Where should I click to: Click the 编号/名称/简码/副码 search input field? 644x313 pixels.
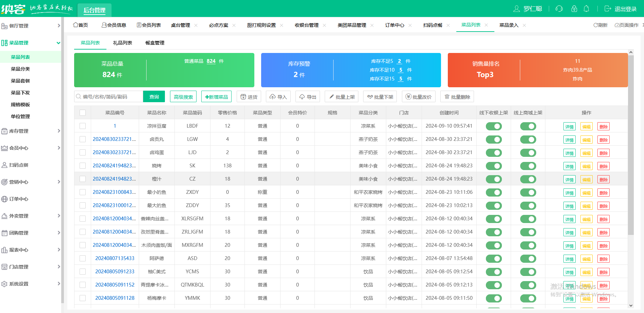108,96
